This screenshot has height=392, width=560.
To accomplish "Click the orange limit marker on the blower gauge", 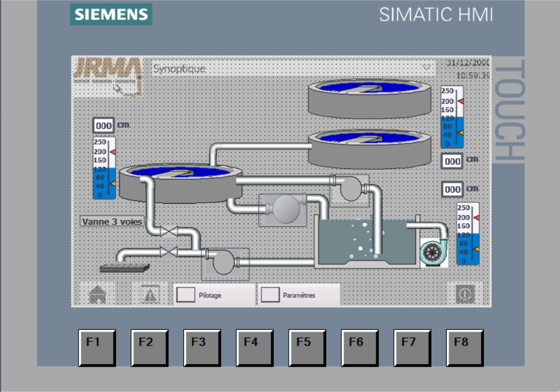I will pyautogui.click(x=476, y=249).
